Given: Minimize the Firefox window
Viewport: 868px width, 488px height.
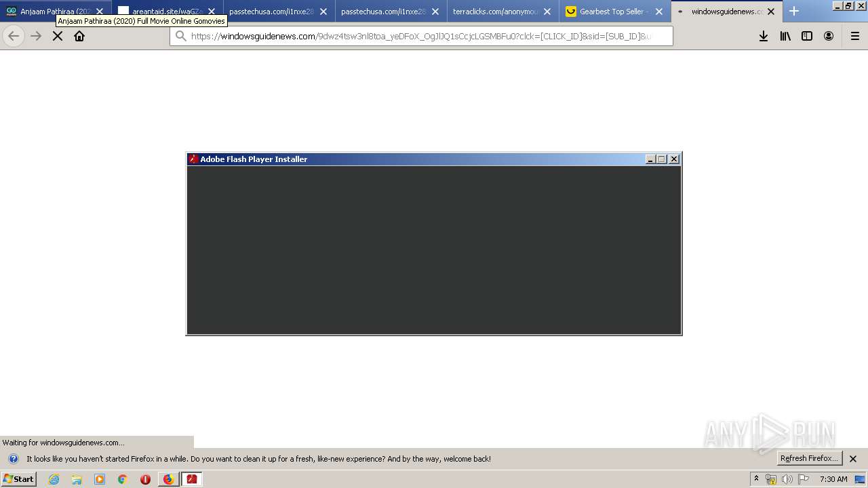Looking at the screenshot, I should coord(837,5).
